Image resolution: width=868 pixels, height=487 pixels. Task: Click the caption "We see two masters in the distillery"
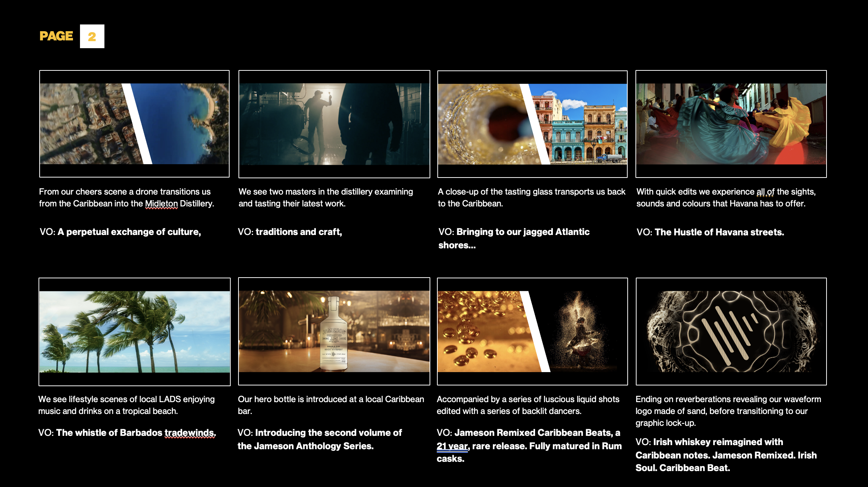coord(326,198)
